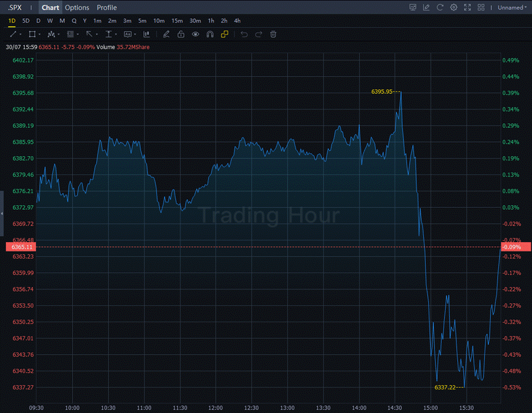532x413 pixels.
Task: Click the red -0.09% change tag
Action: point(516,247)
